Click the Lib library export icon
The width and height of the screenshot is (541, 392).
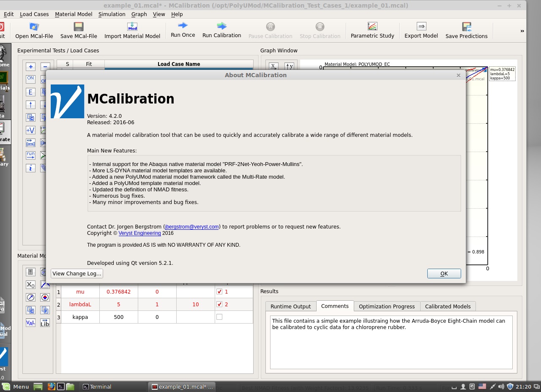click(45, 323)
